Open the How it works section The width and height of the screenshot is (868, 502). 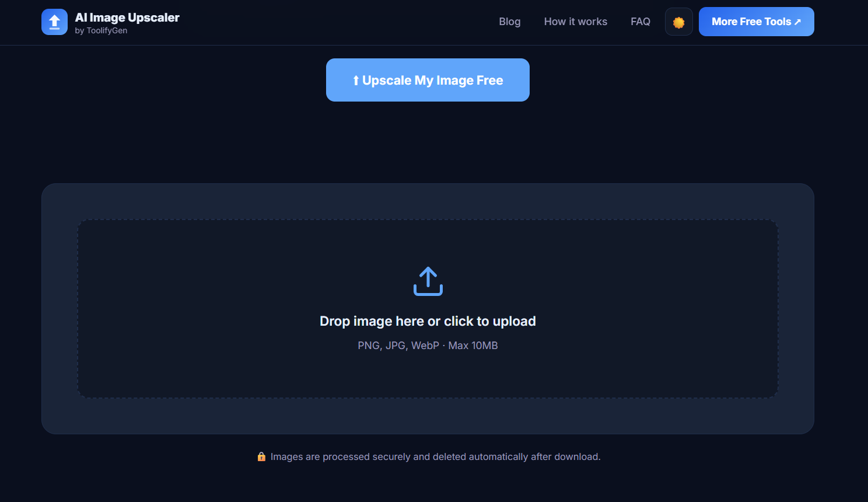point(575,22)
